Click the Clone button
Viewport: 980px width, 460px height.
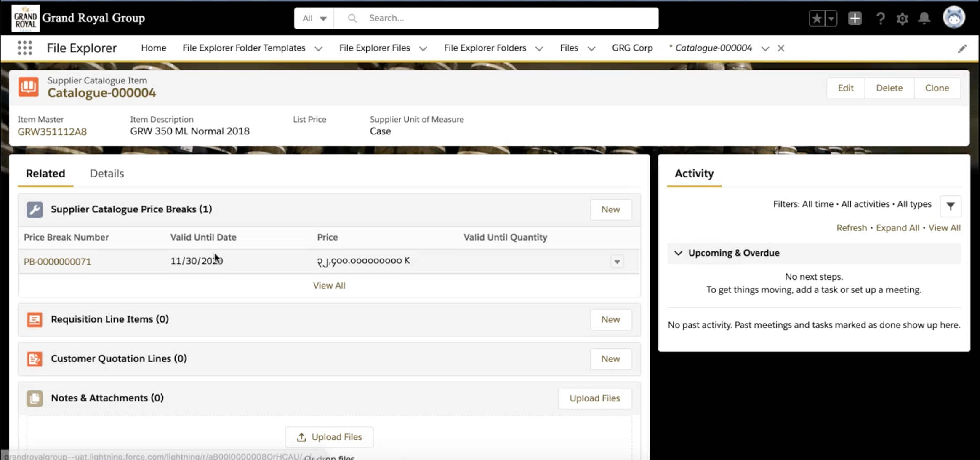937,88
